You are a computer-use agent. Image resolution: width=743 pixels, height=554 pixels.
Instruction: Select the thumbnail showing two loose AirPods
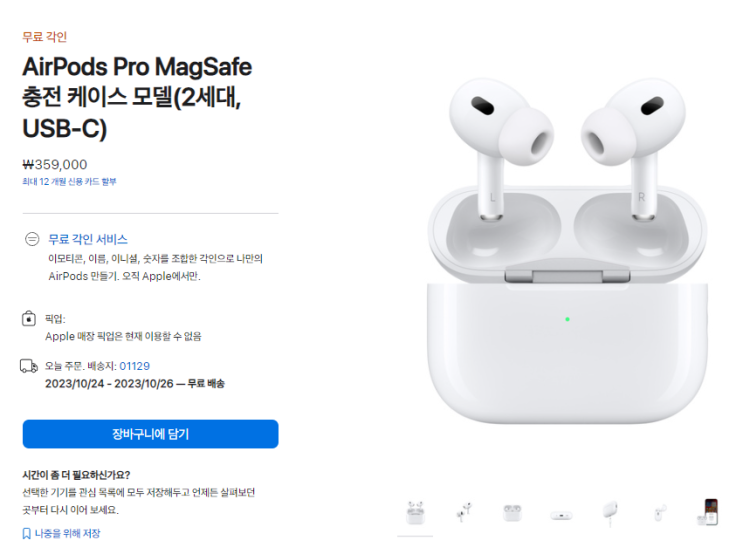click(464, 512)
